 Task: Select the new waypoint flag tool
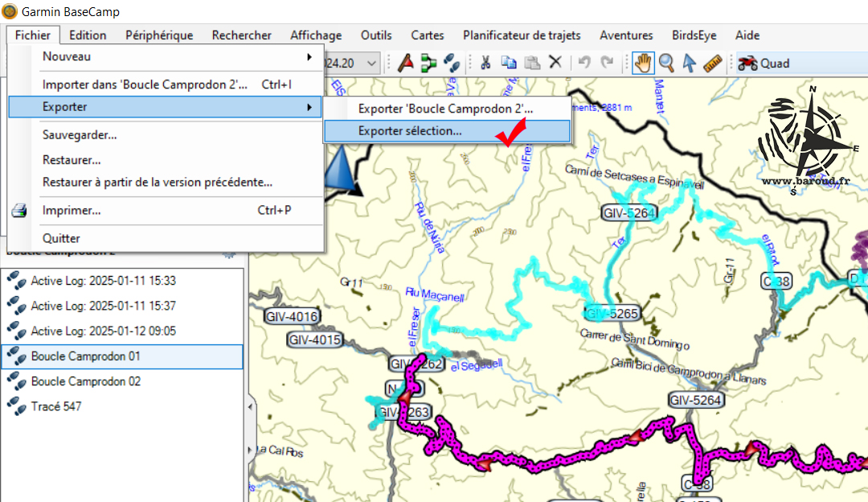406,64
